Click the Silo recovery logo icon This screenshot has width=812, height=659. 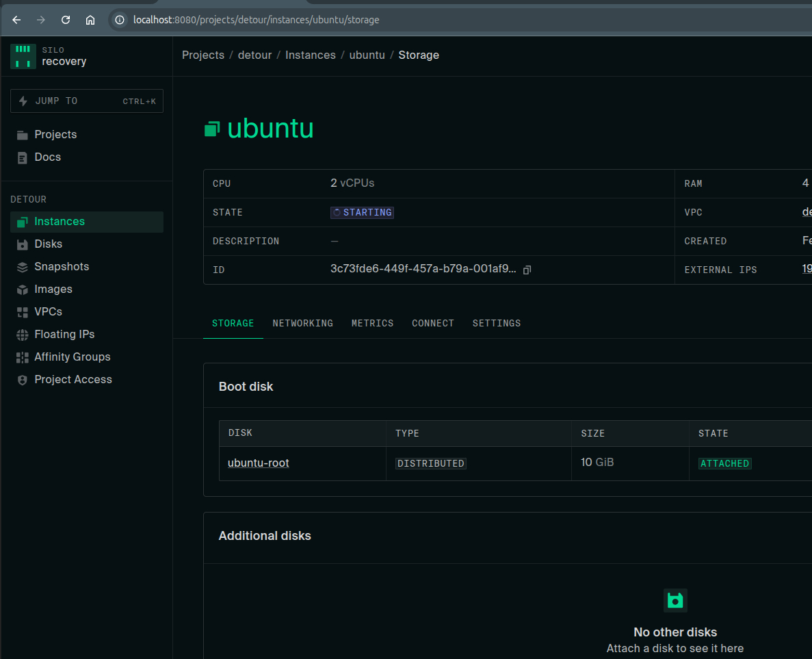point(23,56)
